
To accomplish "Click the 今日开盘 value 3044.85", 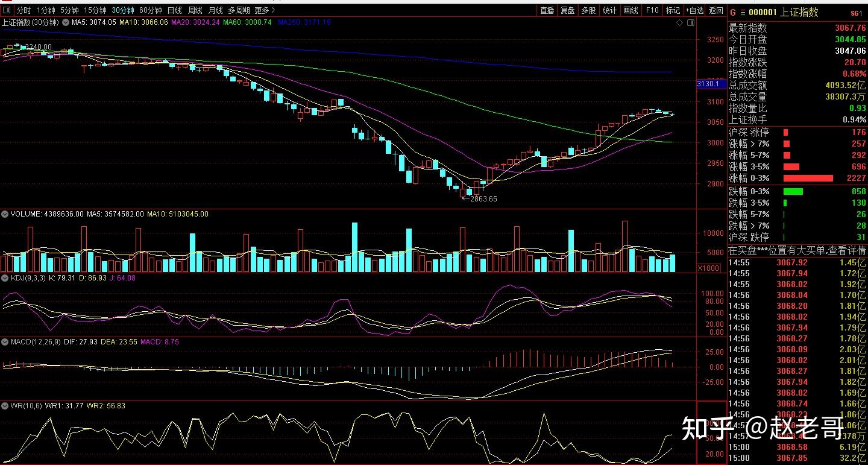I will pos(851,39).
